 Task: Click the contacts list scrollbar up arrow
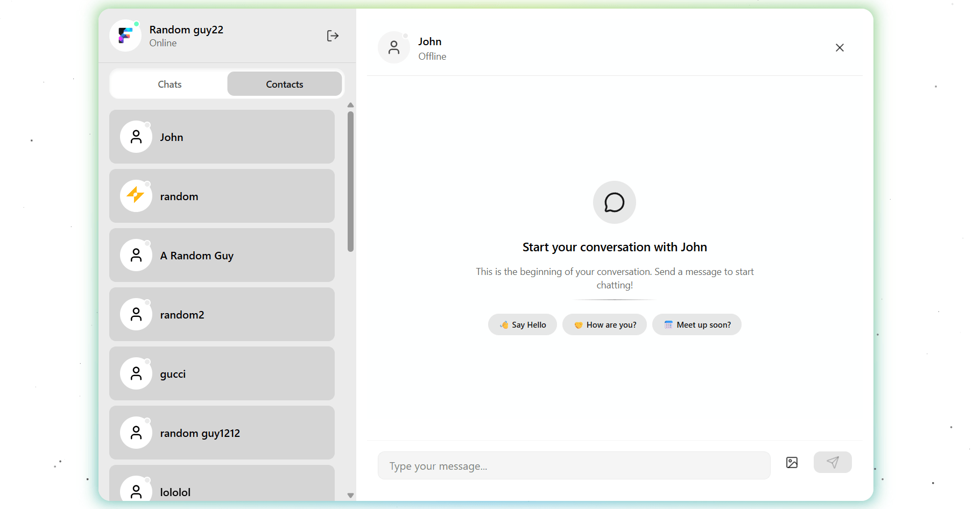click(350, 105)
